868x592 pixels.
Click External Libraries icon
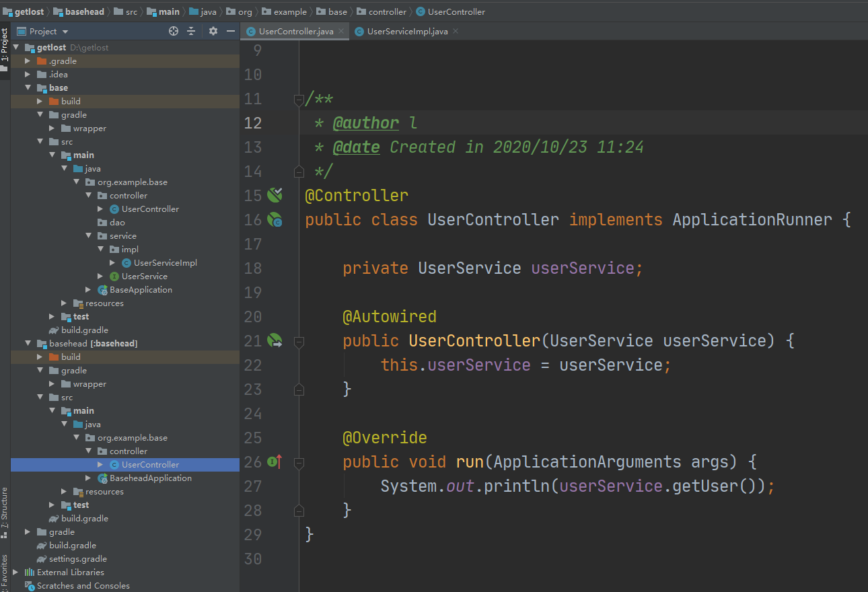coord(30,572)
